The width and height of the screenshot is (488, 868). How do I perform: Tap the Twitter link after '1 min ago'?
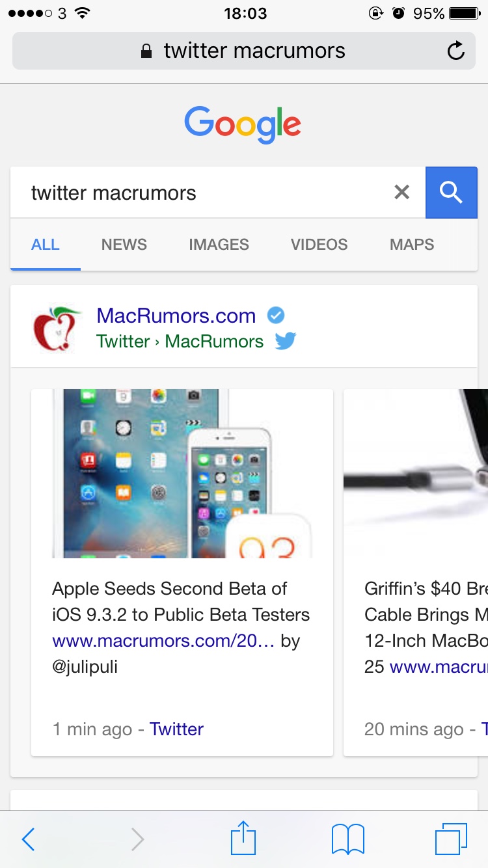pyautogui.click(x=176, y=729)
